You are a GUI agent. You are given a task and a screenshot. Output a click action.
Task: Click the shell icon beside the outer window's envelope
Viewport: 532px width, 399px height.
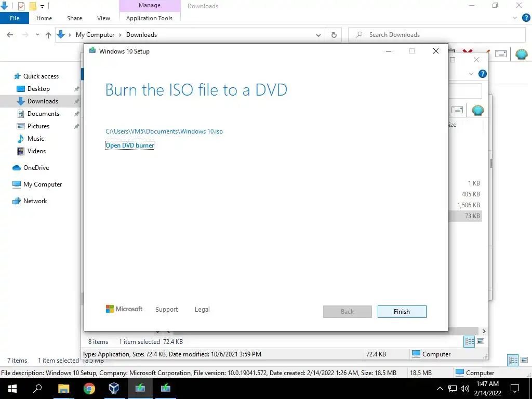(521, 54)
